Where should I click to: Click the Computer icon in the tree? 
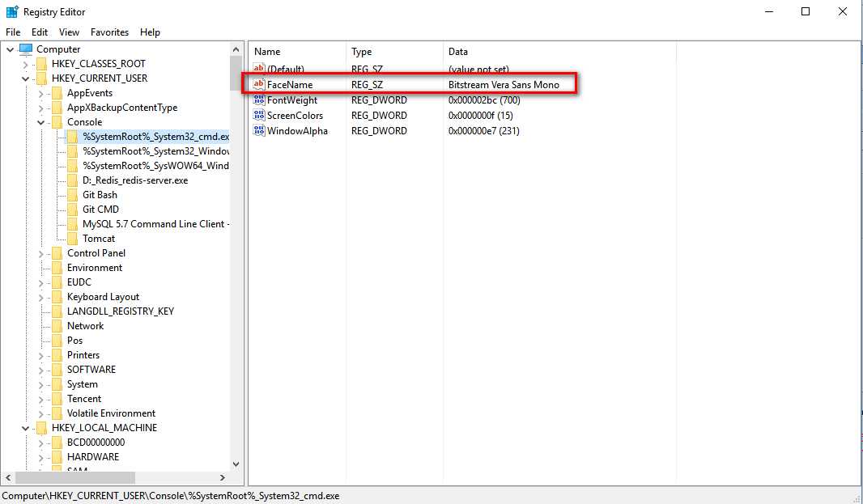pyautogui.click(x=26, y=49)
